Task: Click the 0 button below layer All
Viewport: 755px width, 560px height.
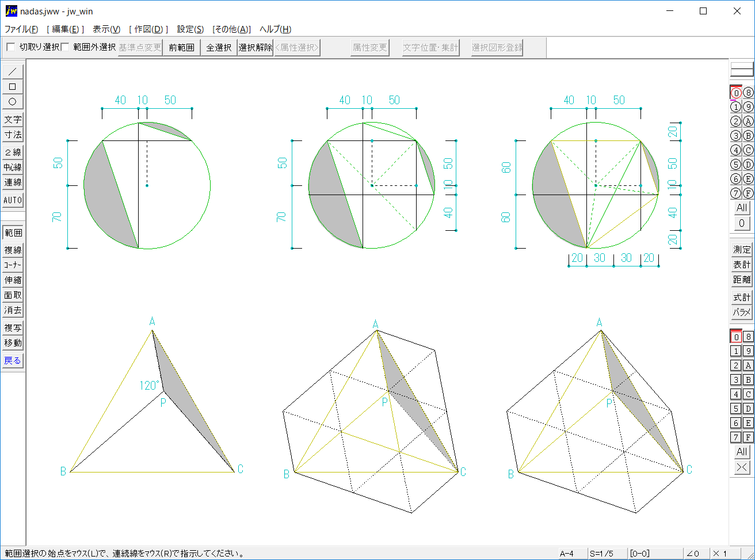Action: pyautogui.click(x=742, y=223)
